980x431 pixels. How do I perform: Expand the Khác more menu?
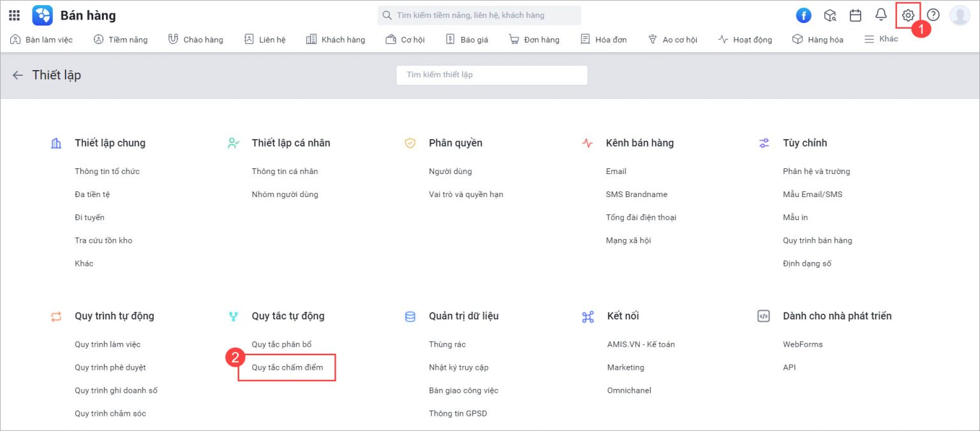point(880,39)
